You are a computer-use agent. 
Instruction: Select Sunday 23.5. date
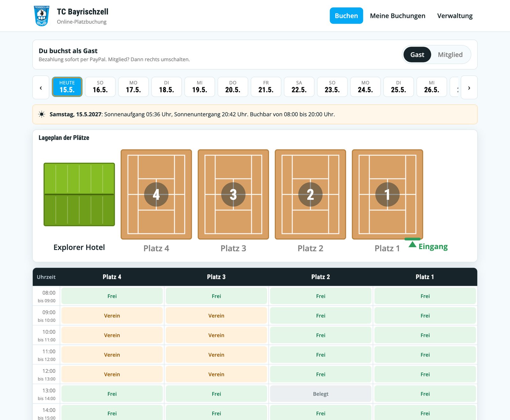pyautogui.click(x=332, y=87)
